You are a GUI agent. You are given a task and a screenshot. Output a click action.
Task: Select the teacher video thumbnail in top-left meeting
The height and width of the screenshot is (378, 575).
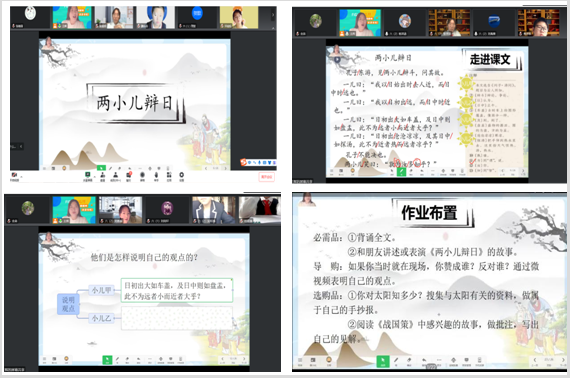coord(72,18)
